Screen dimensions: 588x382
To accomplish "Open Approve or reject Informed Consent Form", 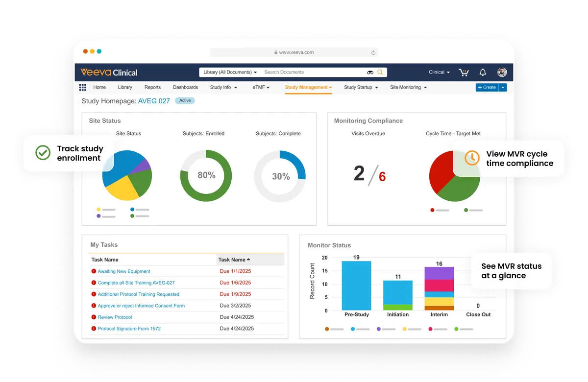I will pos(141,306).
